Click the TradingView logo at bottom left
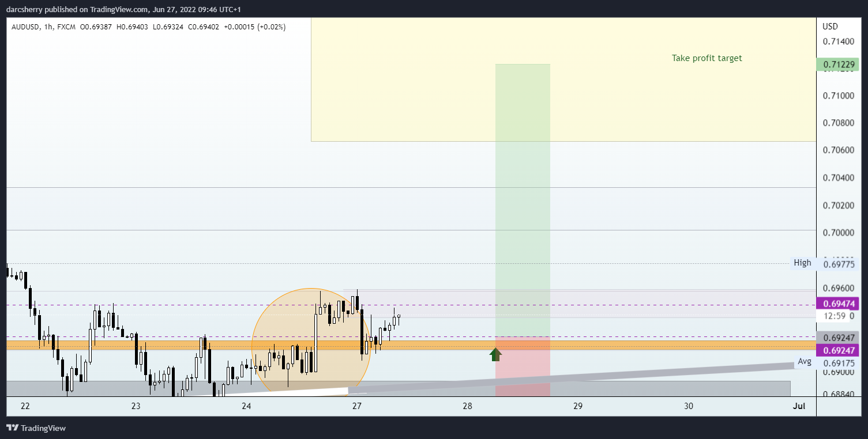Viewport: 868px width, 439px height. pos(36,428)
